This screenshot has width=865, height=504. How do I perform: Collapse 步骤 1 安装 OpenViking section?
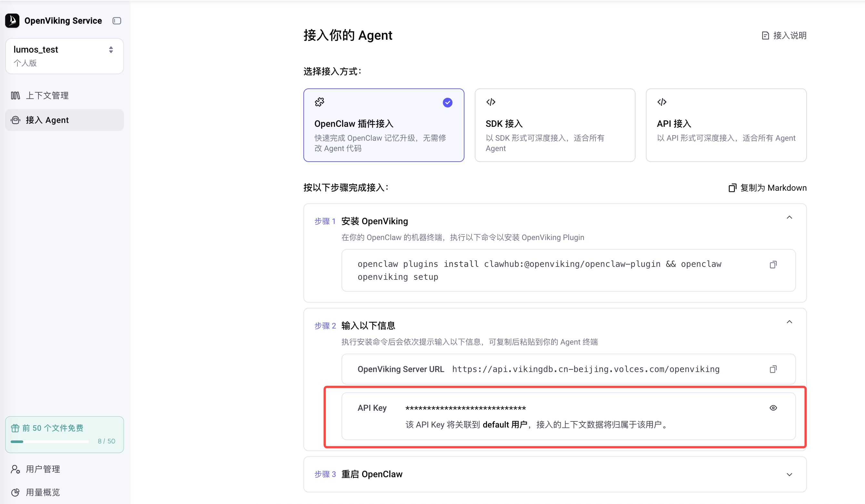[x=789, y=217]
